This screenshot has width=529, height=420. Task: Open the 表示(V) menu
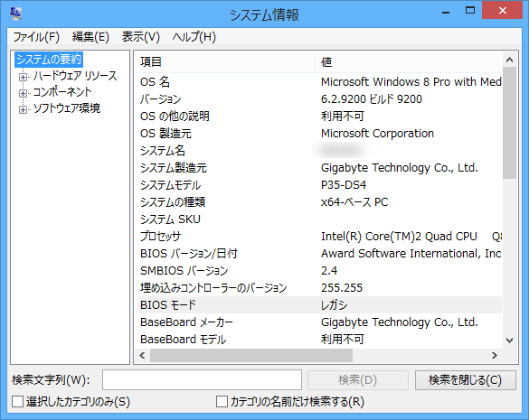click(x=141, y=37)
